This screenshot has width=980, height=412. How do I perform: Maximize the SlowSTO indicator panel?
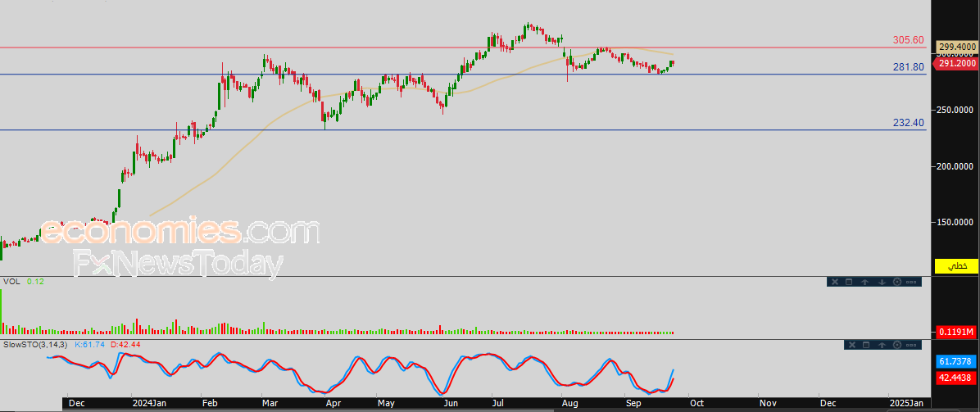click(865, 345)
